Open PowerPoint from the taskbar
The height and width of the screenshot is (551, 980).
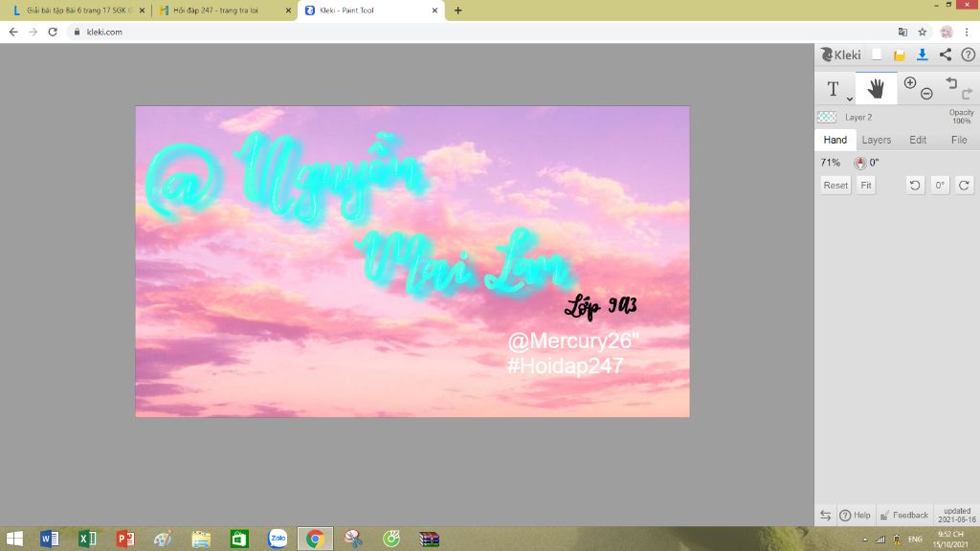[x=125, y=539]
